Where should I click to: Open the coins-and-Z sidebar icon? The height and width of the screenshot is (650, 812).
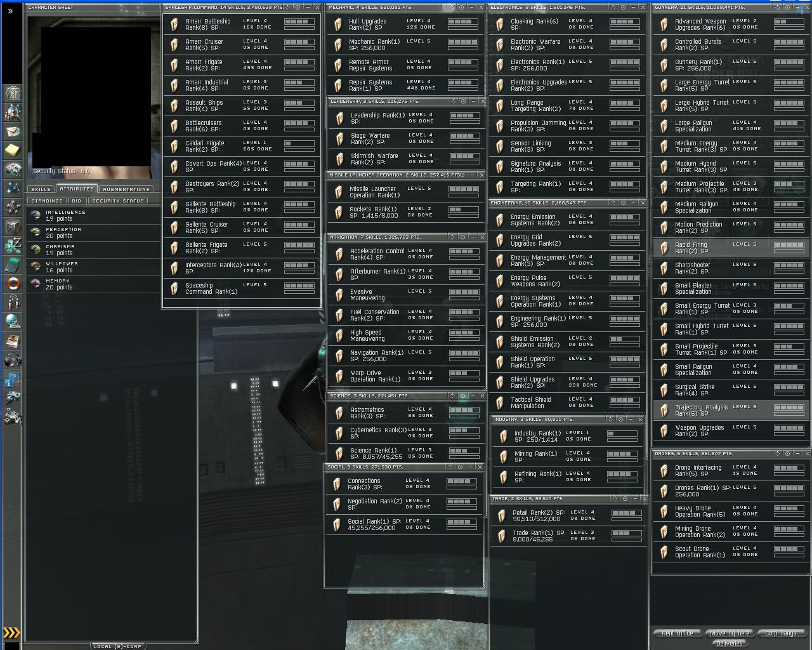(13, 246)
